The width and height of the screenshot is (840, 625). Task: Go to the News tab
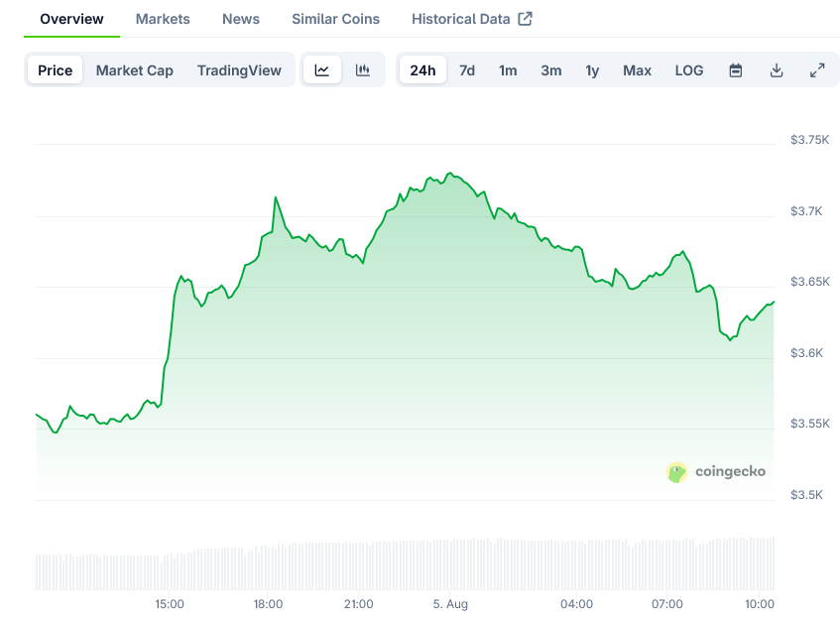(241, 19)
